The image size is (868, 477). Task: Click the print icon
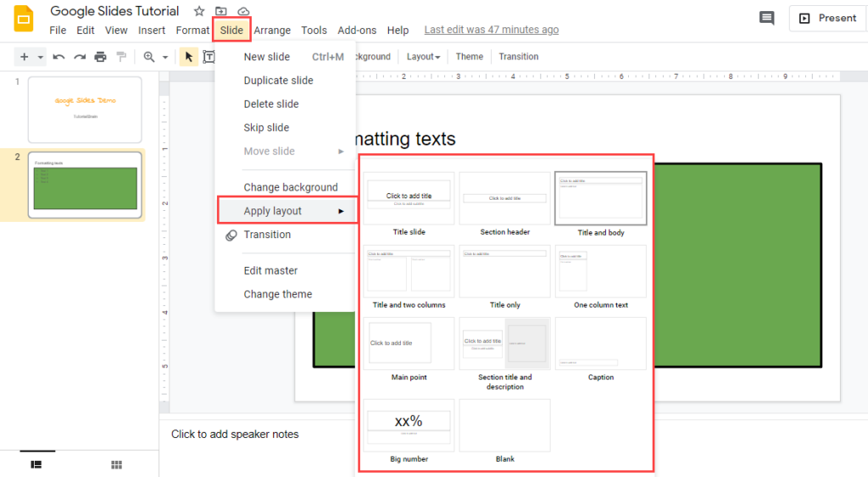(100, 57)
